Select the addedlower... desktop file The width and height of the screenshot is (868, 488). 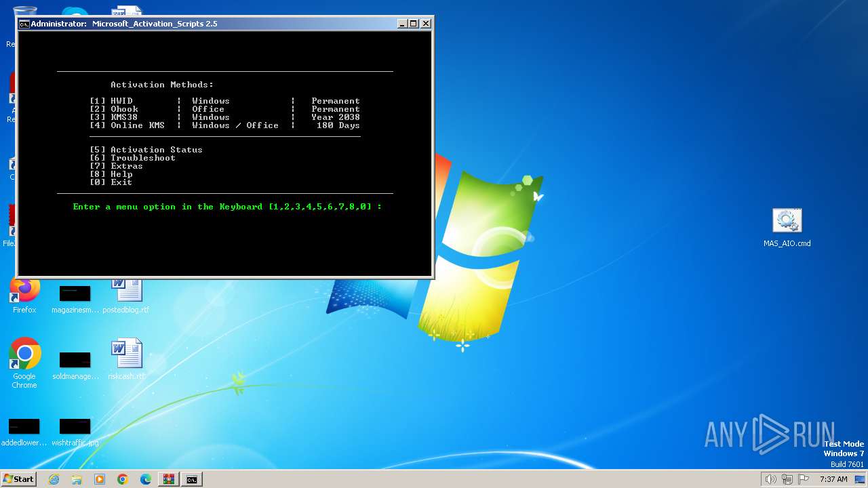click(x=24, y=432)
